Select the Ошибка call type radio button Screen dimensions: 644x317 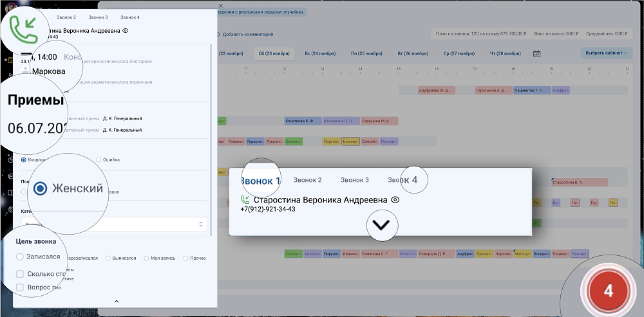(99, 159)
